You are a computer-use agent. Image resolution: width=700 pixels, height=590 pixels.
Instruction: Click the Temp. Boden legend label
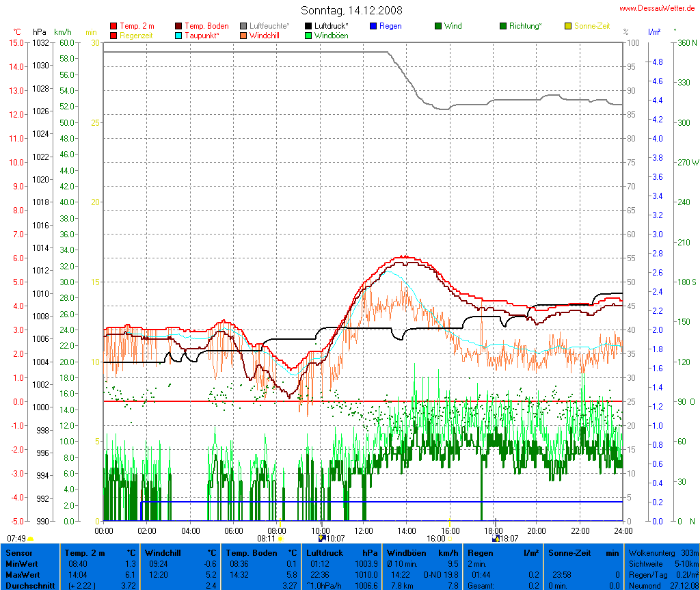(207, 26)
